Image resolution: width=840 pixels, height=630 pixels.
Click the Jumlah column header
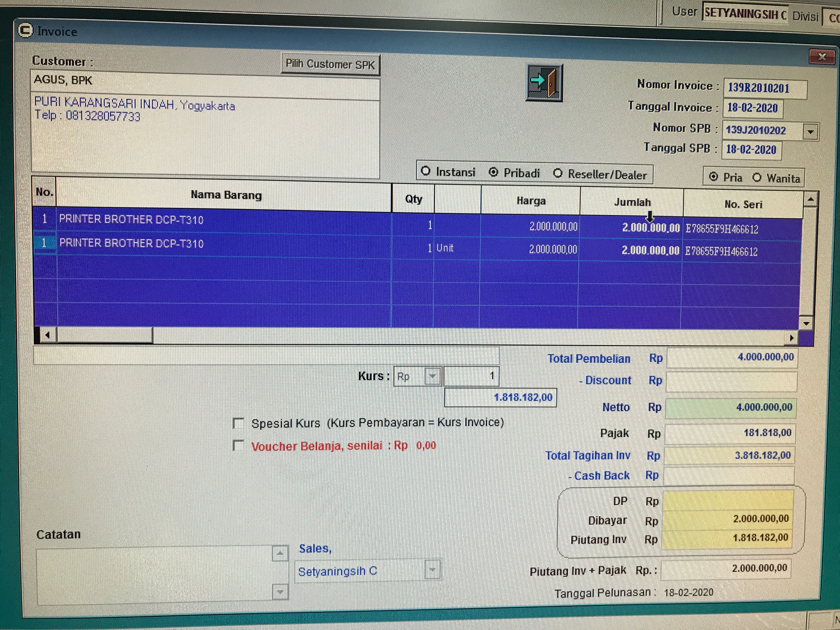coord(632,202)
